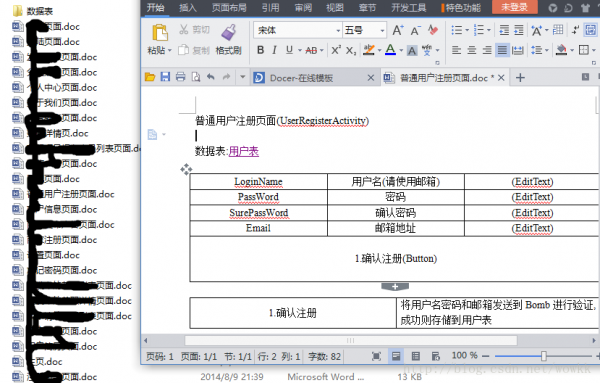Open the underline style dropdown arrow
The image size is (600, 383).
tap(300, 51)
